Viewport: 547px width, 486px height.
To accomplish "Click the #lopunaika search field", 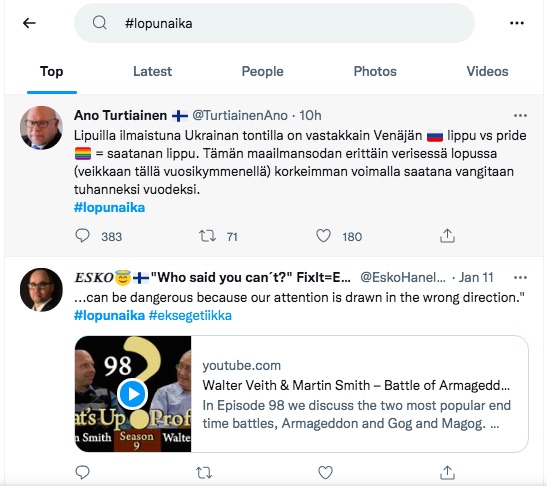I will [274, 23].
